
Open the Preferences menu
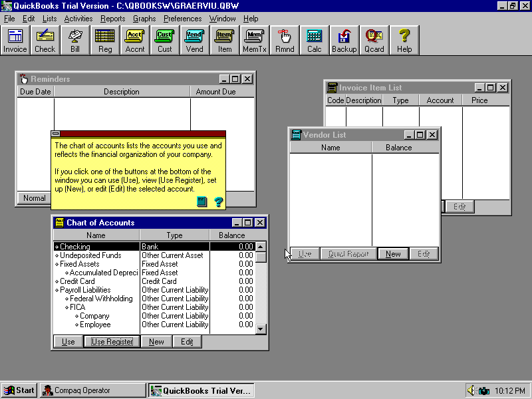[182, 19]
